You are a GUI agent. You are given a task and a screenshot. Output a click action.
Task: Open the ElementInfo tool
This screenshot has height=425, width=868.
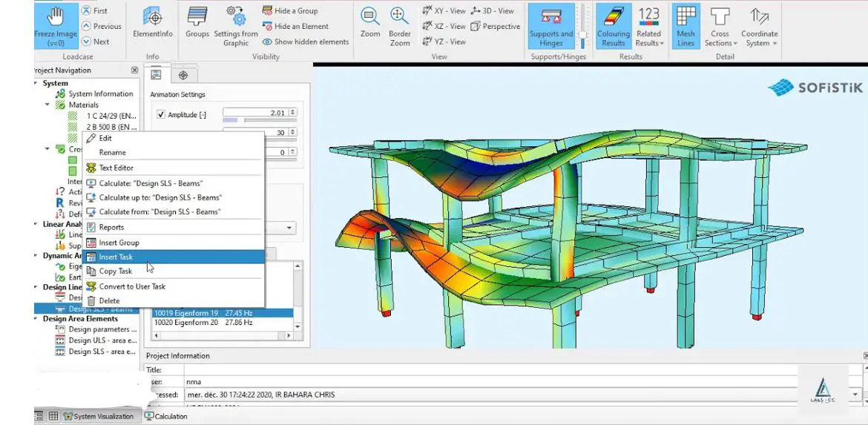[x=153, y=17]
